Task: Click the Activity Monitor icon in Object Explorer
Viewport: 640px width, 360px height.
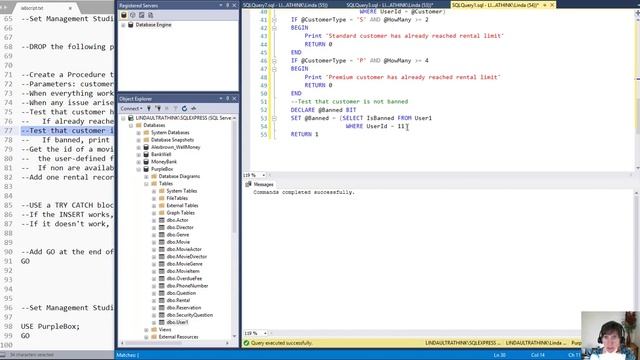Action: coord(193,109)
